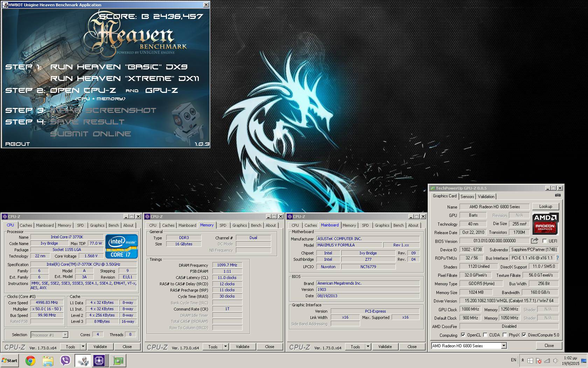
Task: Click the GPU-Z window title bar icon
Action: pyautogui.click(x=433, y=188)
